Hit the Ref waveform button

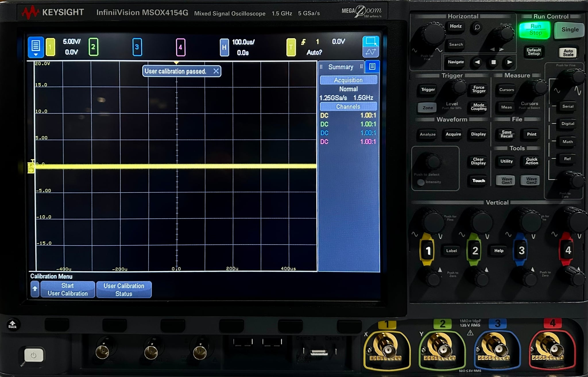pos(567,159)
